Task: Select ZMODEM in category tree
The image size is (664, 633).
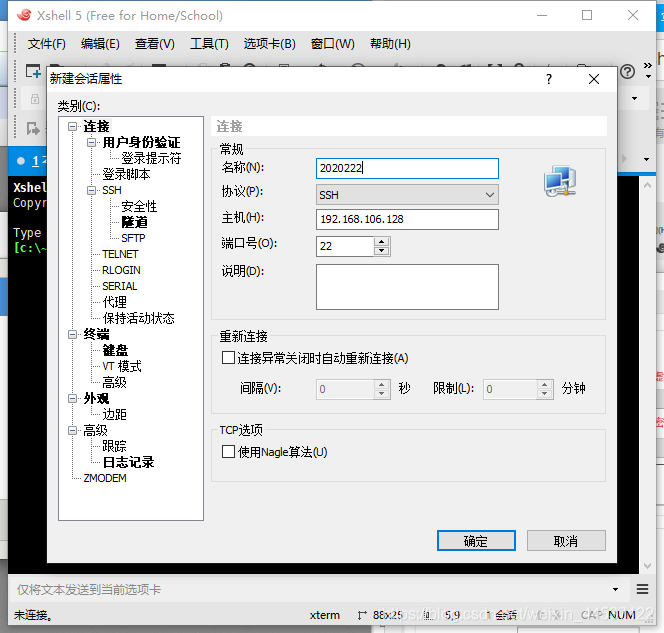Action: pyautogui.click(x=105, y=478)
